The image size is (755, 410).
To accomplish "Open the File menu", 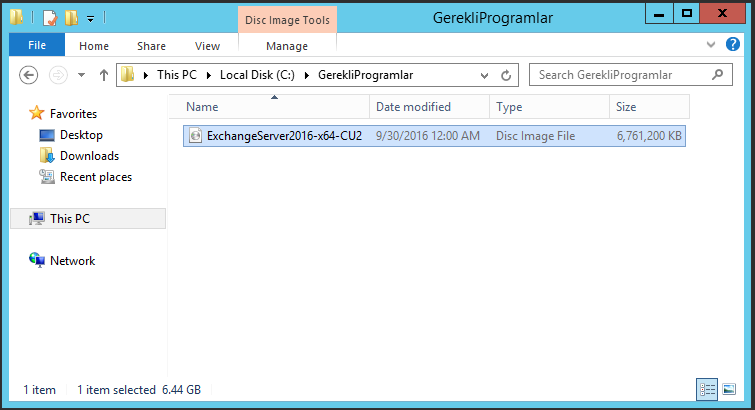I will [x=37, y=45].
